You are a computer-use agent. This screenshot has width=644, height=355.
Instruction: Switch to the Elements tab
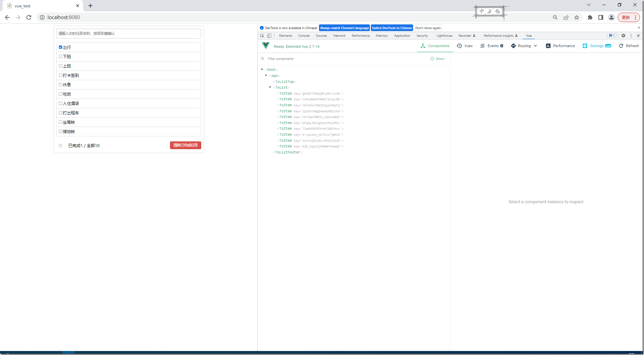click(286, 36)
